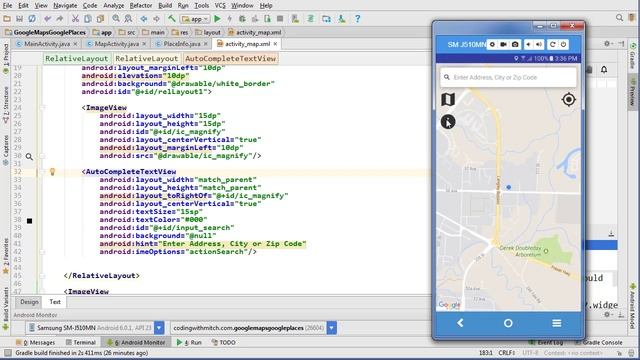The height and width of the screenshot is (360, 640).
Task: Click the video record icon on device mirror
Action: (x=504, y=44)
